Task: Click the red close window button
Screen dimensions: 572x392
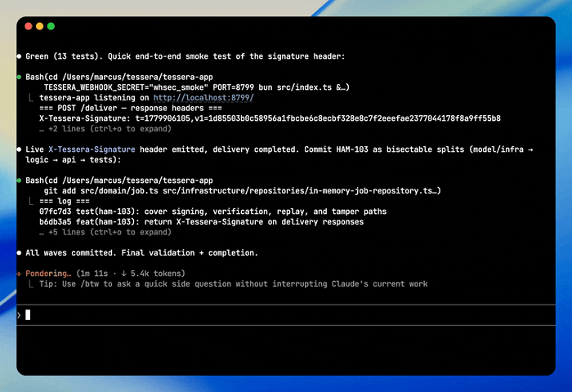Action: coord(29,26)
